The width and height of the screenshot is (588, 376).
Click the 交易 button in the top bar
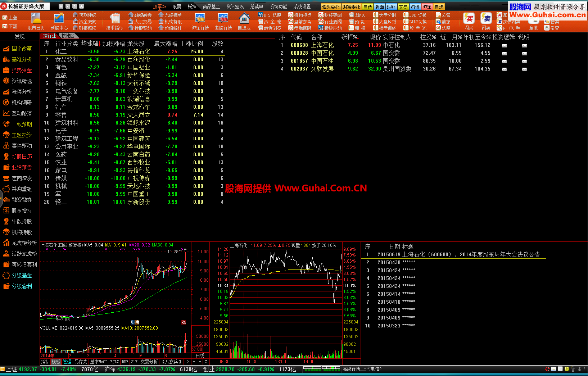pyautogui.click(x=403, y=7)
